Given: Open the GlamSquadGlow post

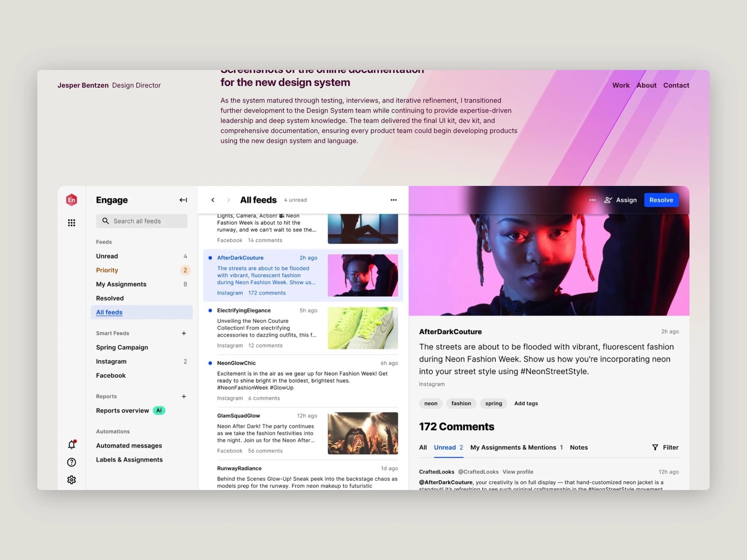Looking at the screenshot, I should click(303, 433).
